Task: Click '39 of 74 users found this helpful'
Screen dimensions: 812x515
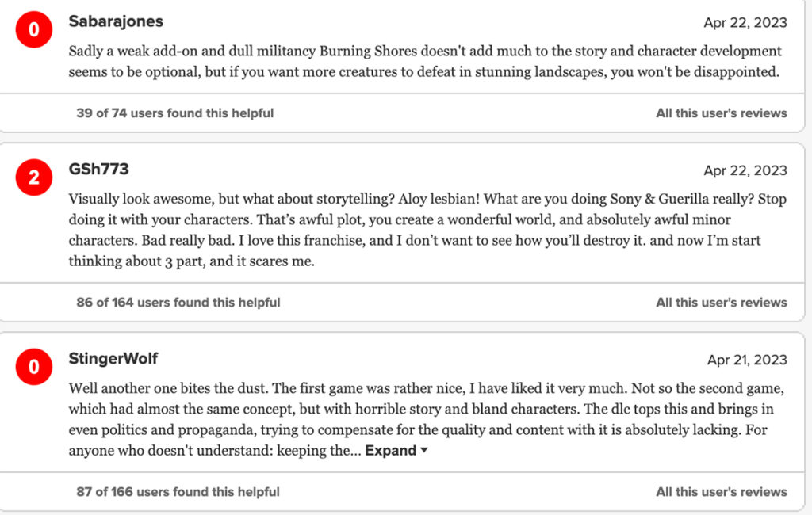Action: point(174,113)
